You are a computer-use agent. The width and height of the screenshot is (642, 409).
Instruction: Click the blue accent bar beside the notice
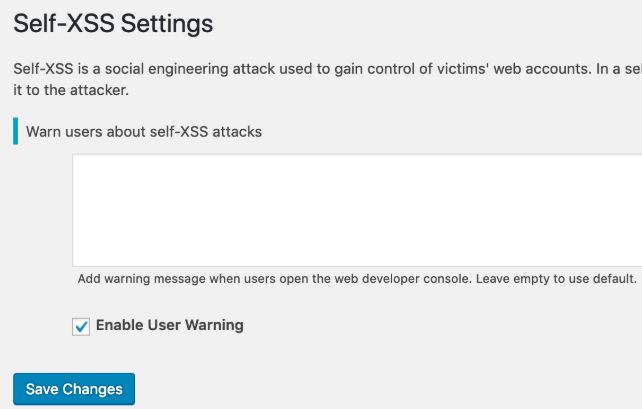[x=15, y=131]
